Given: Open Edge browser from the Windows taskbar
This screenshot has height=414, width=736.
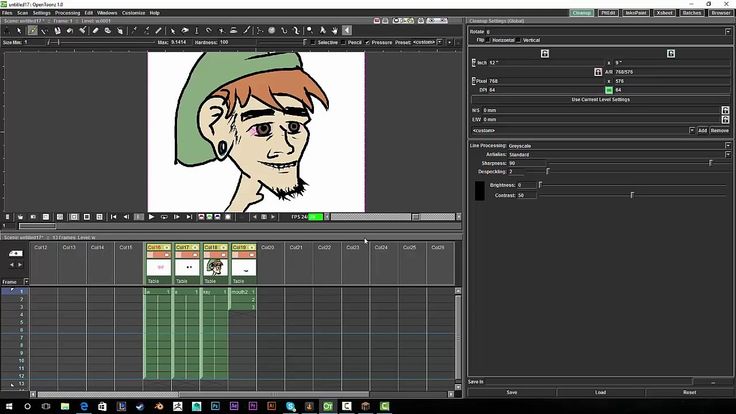Looking at the screenshot, I should (x=85, y=406).
